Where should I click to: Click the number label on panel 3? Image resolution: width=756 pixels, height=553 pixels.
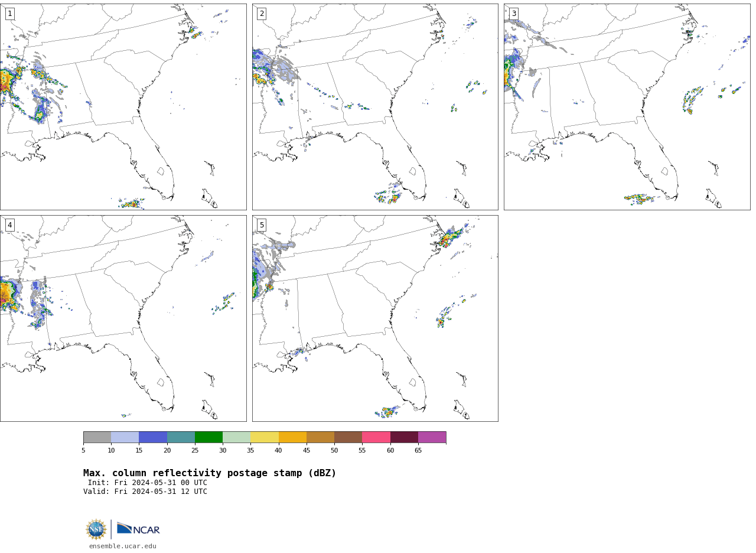click(513, 14)
